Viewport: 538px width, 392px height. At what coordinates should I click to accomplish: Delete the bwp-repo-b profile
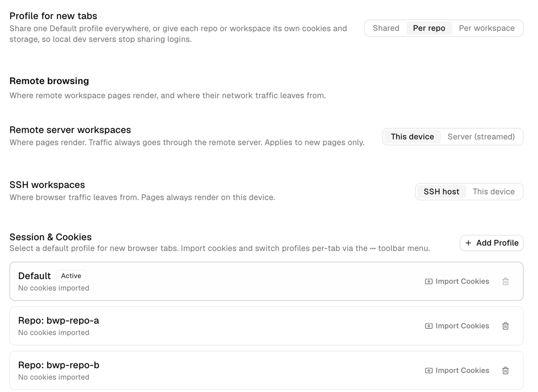505,370
